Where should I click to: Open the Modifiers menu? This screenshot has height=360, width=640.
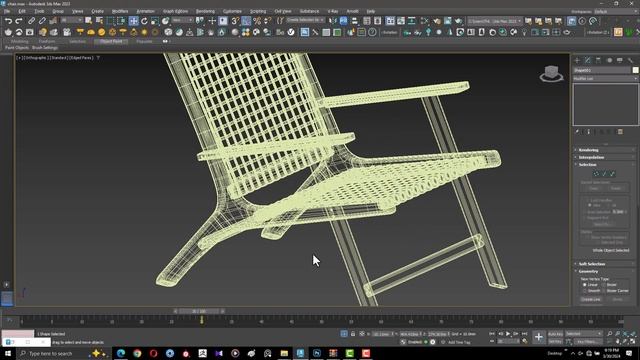click(120, 11)
